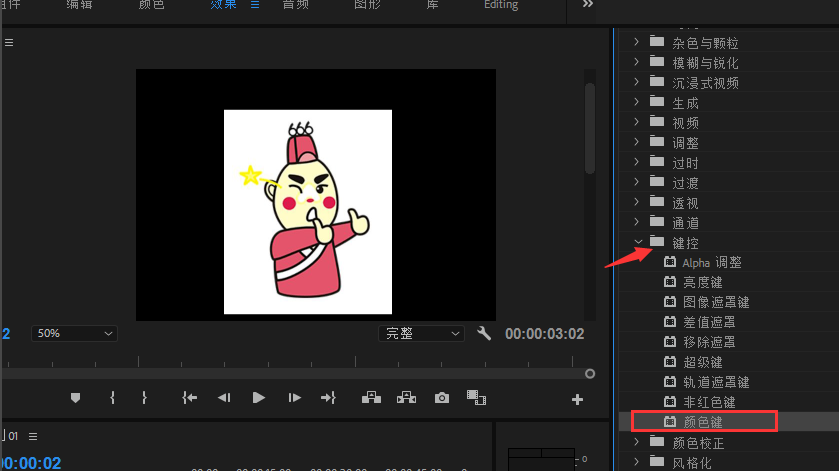Viewport: 839px width, 471px height.
Task: Open the 完整 playback resolution dropdown
Action: coord(421,333)
